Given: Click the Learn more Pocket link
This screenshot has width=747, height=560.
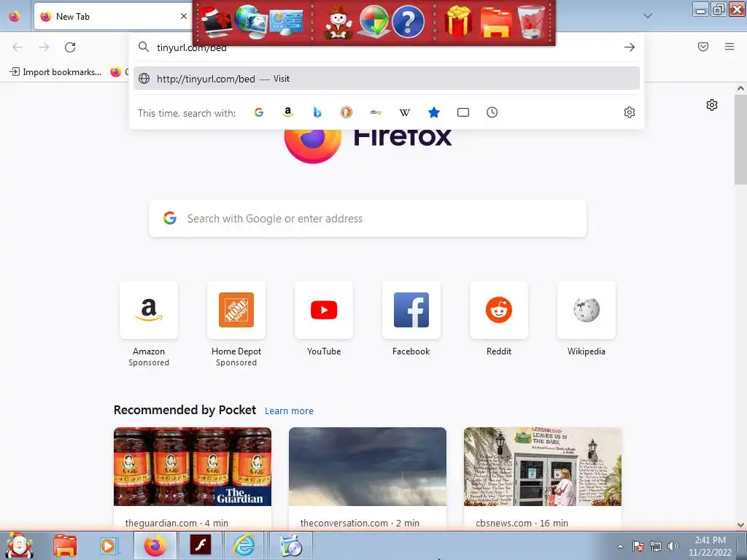Looking at the screenshot, I should pos(289,411).
